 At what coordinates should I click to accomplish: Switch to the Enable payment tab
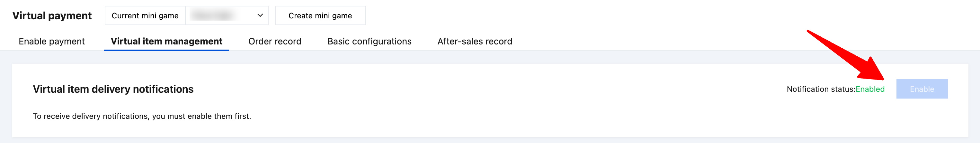coord(52,41)
